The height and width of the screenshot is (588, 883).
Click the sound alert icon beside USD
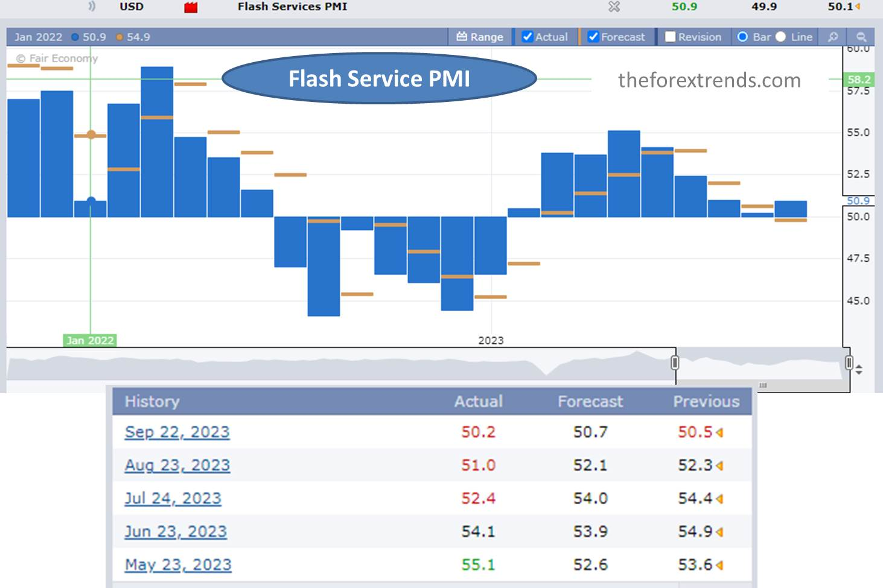92,7
